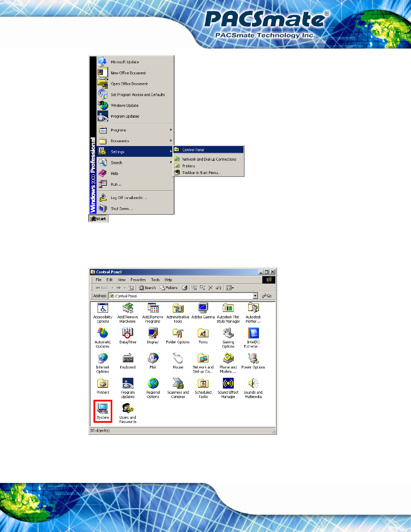Click the Up folder toolbar icon
Image resolution: width=411 pixels, height=532 pixels.
131,288
